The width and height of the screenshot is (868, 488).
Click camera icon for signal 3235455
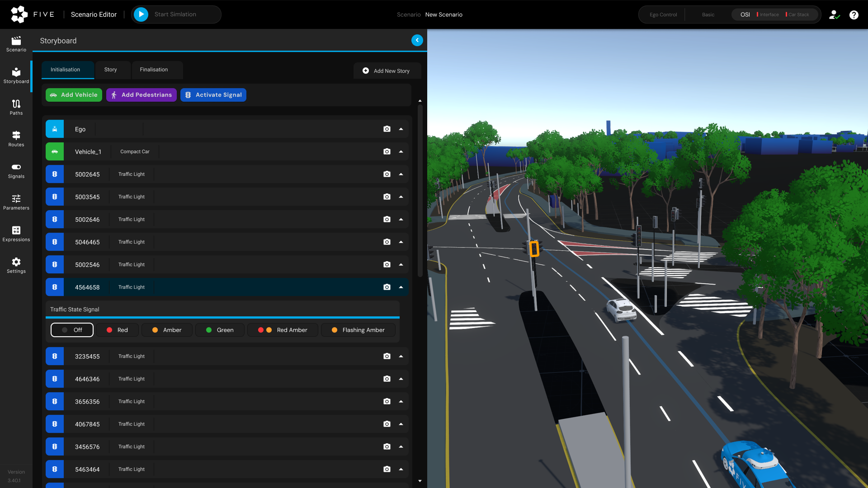(x=387, y=356)
